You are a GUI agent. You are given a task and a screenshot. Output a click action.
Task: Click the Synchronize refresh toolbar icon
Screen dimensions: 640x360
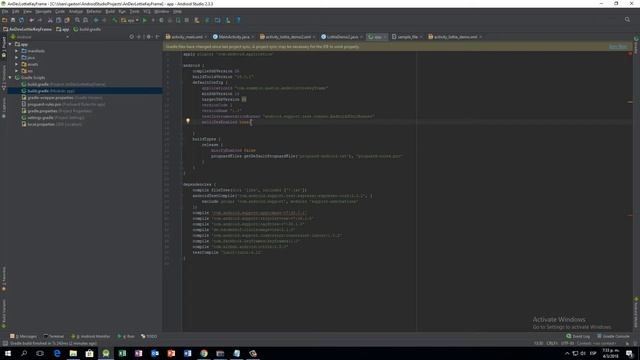pos(21,20)
